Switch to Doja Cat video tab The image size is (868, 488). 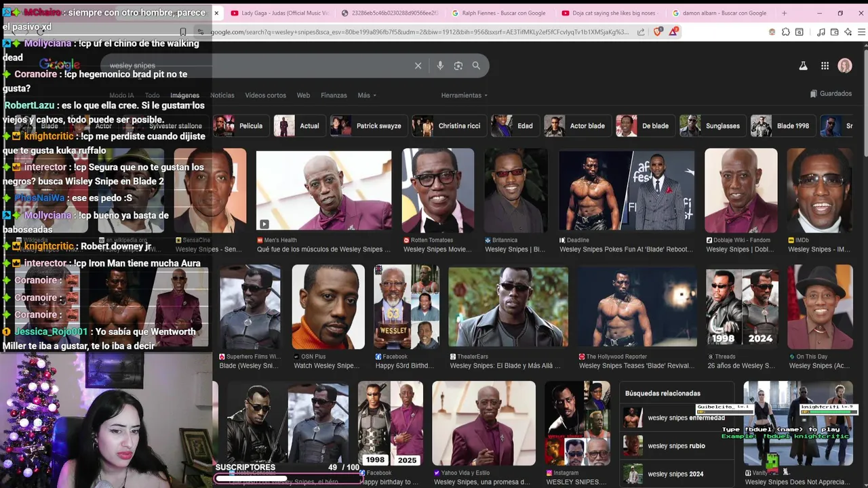(x=610, y=13)
